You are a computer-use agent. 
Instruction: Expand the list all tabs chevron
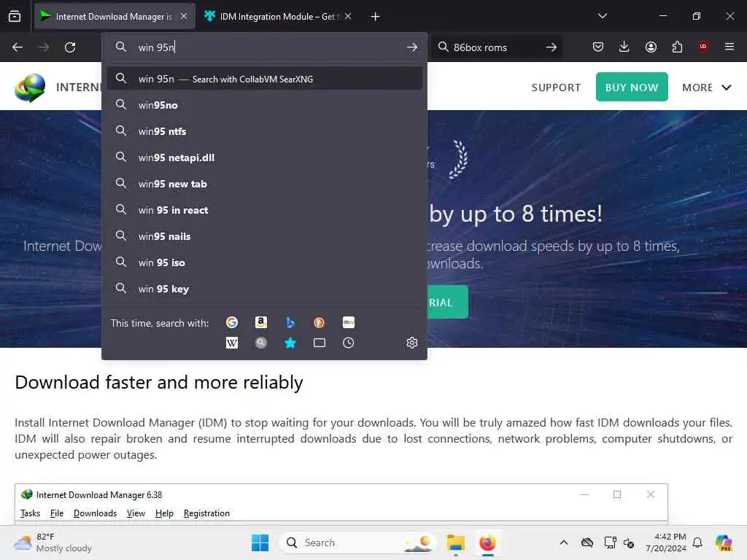point(602,16)
